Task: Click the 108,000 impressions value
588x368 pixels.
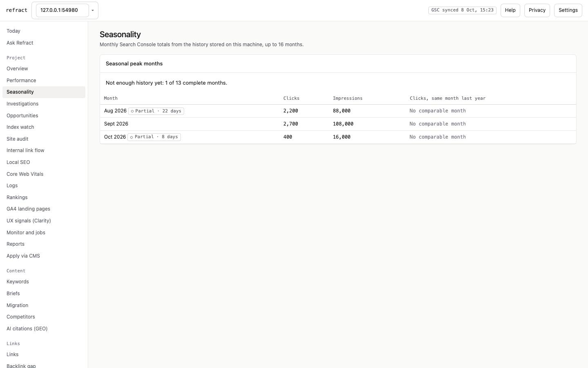Action: pos(343,124)
